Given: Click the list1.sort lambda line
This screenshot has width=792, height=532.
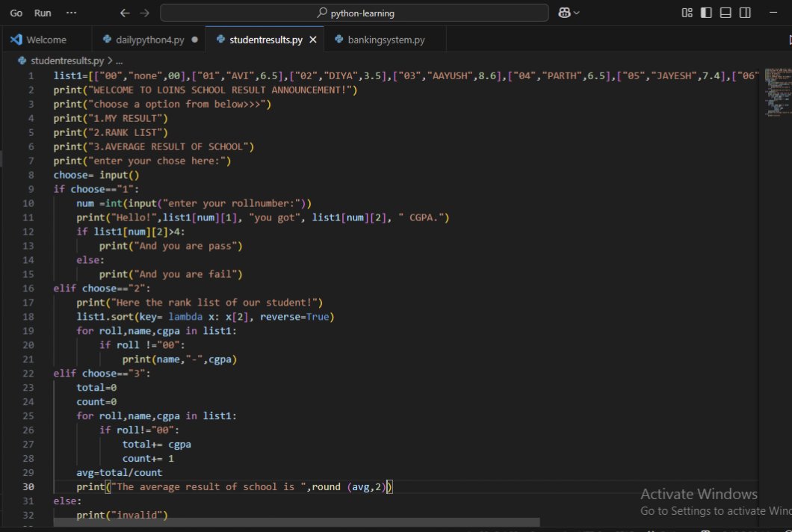Looking at the screenshot, I should [205, 316].
